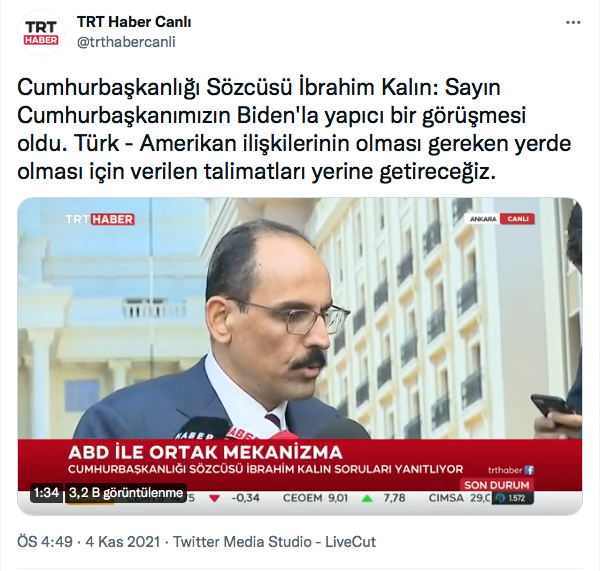Click the SON DURUM label in the video
Viewport: 601px width, 571px height.
(x=497, y=485)
